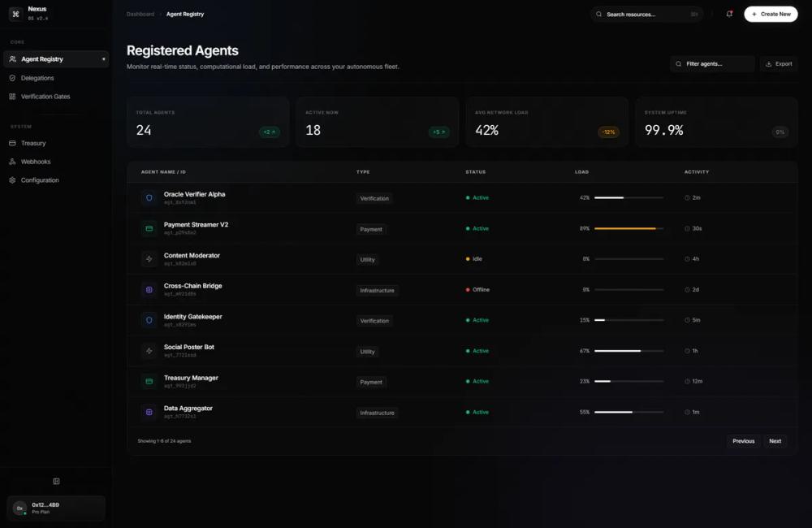This screenshot has width=812, height=528.
Task: Go to the Next page
Action: point(775,441)
